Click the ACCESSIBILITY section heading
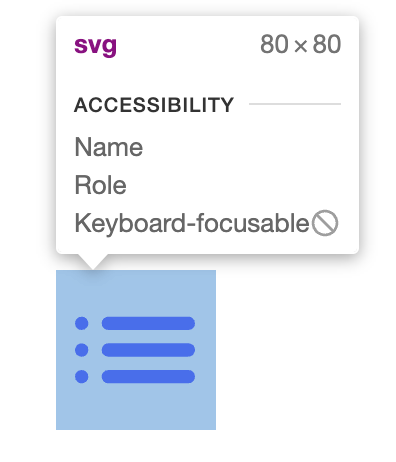This screenshot has height=462, width=396. 154,105
